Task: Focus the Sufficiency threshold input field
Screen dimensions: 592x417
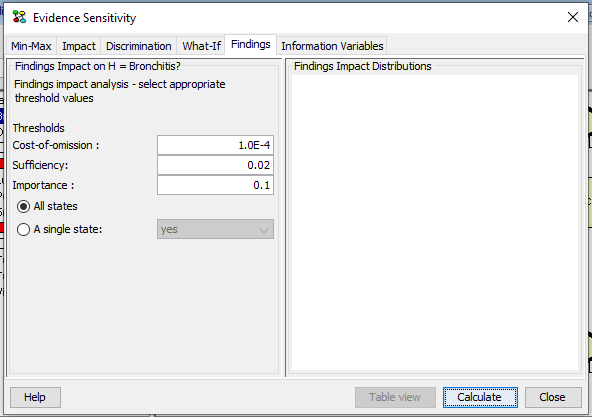Action: point(215,165)
